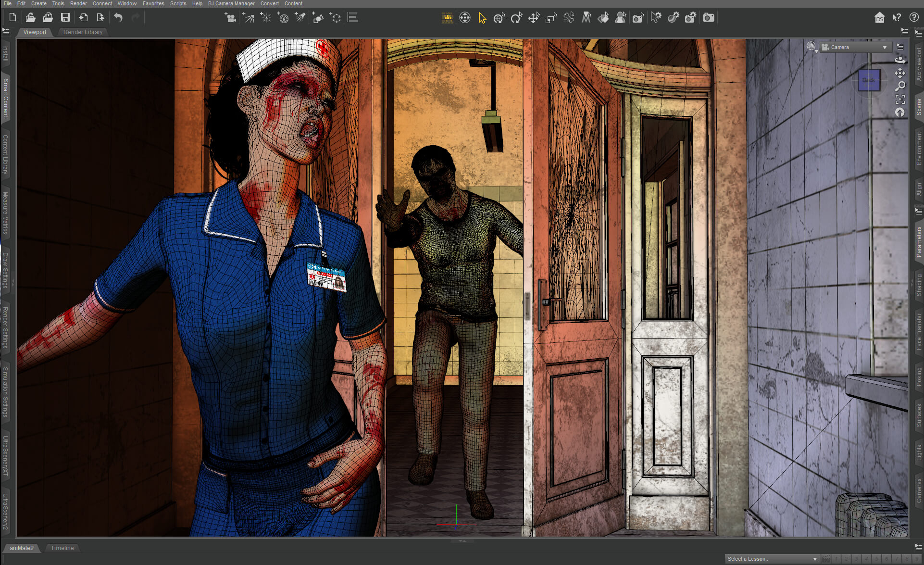Open the Parameters side panel tab

click(x=919, y=241)
